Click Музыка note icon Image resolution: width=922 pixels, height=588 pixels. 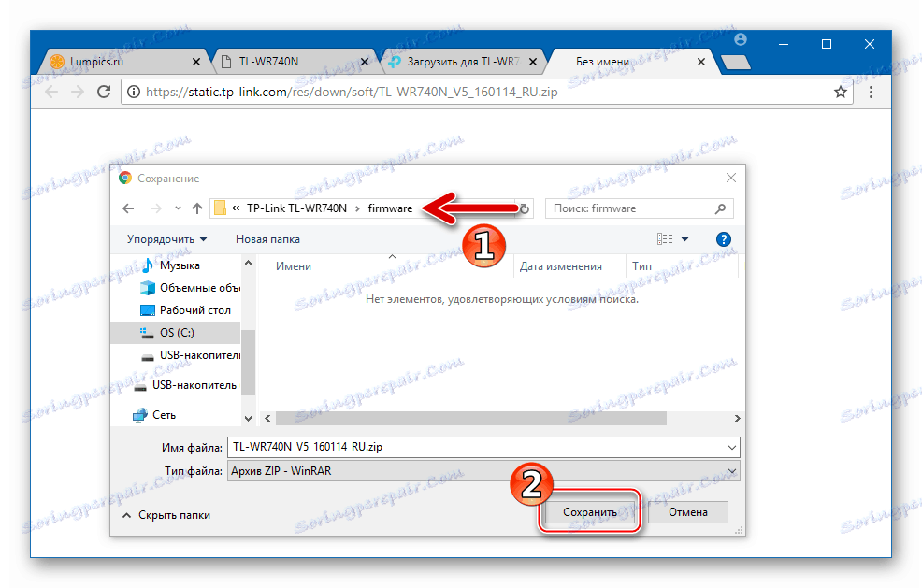(x=148, y=265)
